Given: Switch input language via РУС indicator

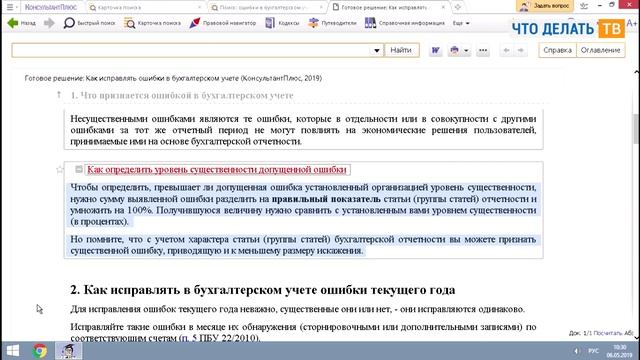Looking at the screenshot, I should click(593, 351).
